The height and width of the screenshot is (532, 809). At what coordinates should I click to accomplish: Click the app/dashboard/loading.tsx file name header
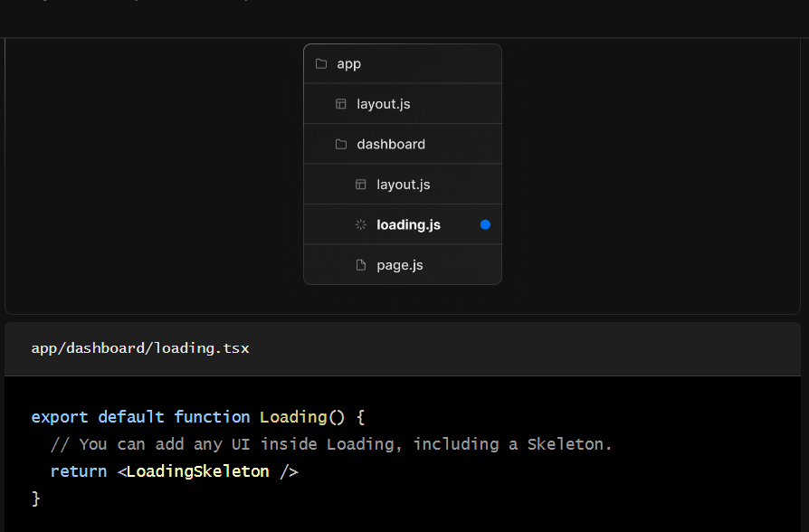(x=140, y=348)
